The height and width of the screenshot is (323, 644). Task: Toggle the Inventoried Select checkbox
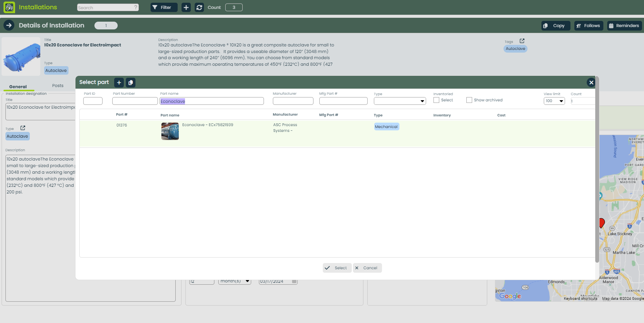(x=436, y=100)
